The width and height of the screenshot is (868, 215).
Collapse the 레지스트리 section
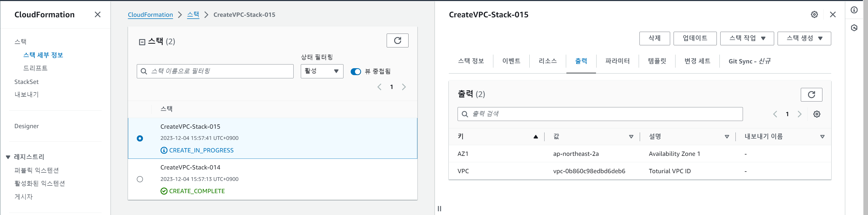8,157
